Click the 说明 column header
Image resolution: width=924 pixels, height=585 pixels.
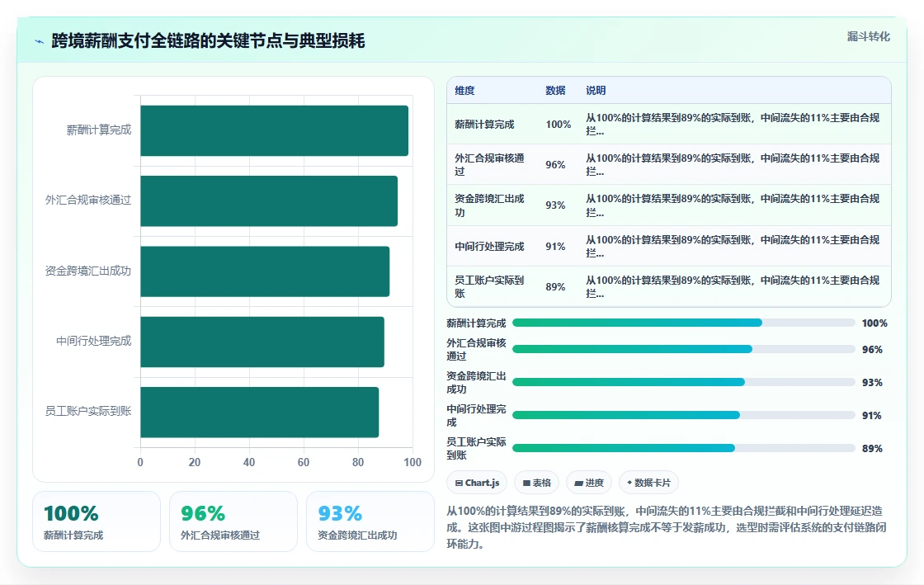click(596, 90)
